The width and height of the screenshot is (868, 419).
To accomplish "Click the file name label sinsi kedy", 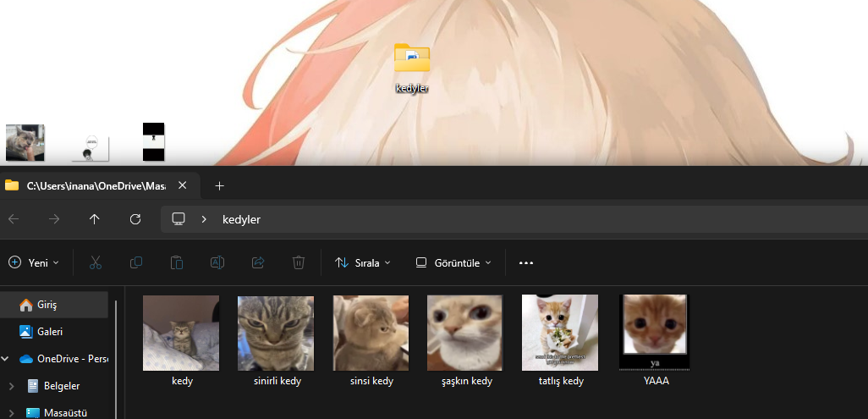I will (x=372, y=381).
